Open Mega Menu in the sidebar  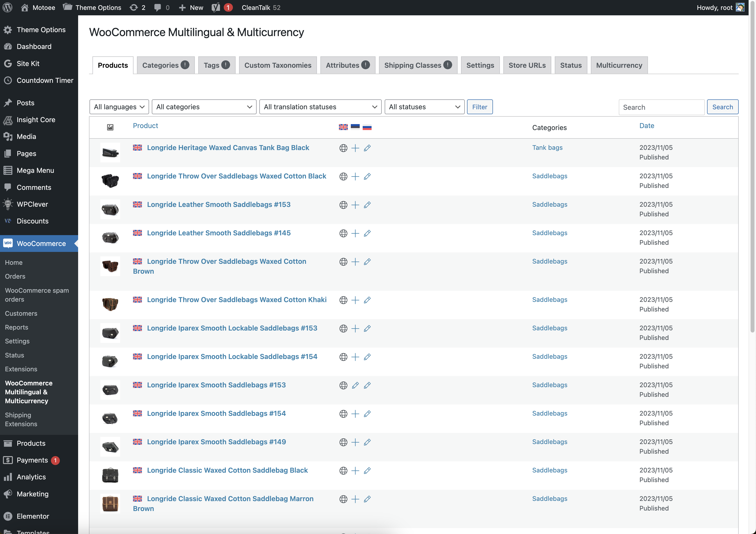tap(39, 170)
